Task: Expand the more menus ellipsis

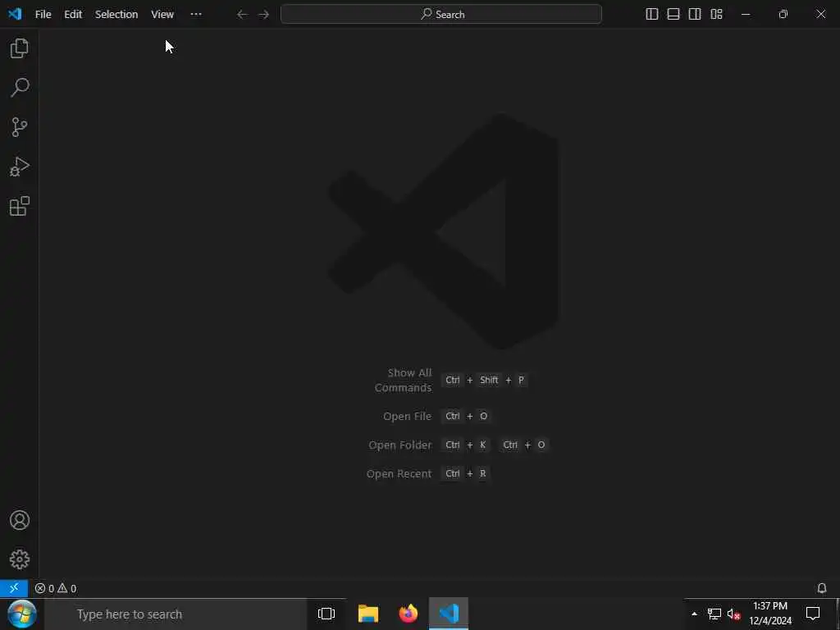Action: click(196, 15)
